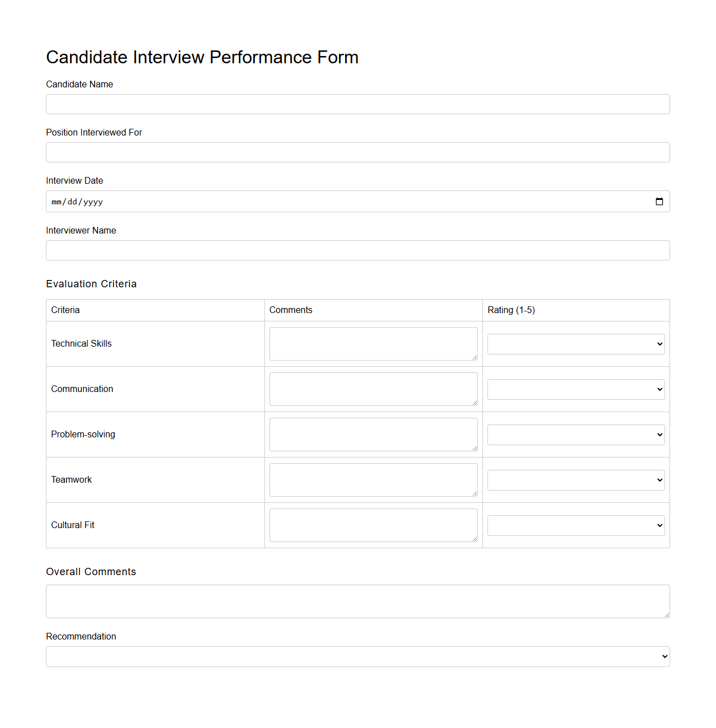Open the Cultural Fit rating dropdown

[x=575, y=525]
